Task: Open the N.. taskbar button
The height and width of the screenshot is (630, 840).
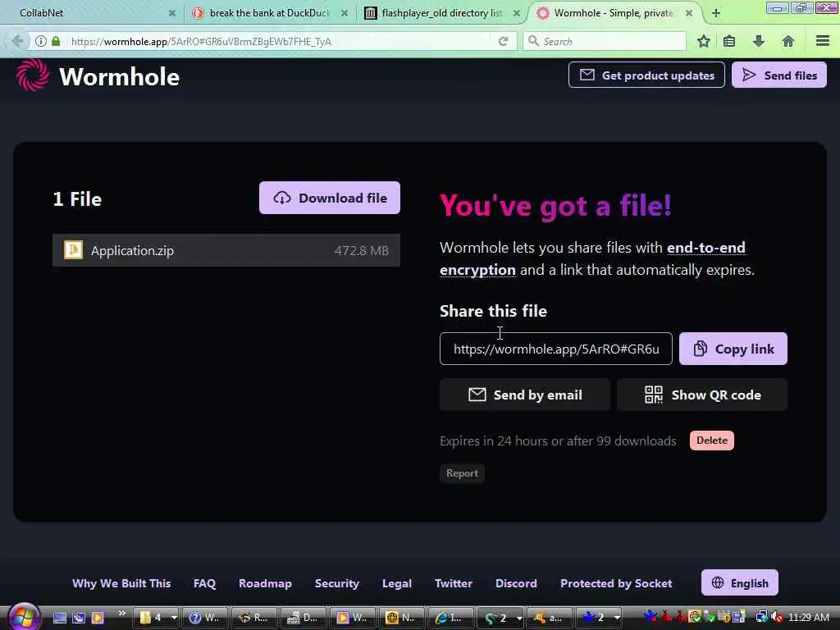Action: (402, 618)
